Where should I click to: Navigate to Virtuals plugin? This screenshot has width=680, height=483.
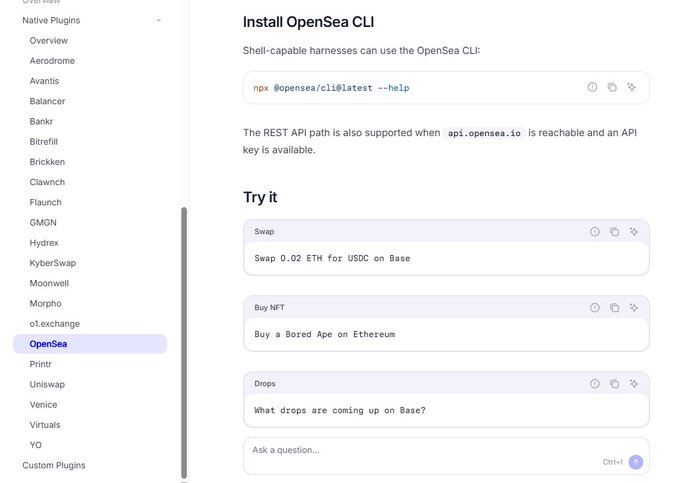[45, 425]
